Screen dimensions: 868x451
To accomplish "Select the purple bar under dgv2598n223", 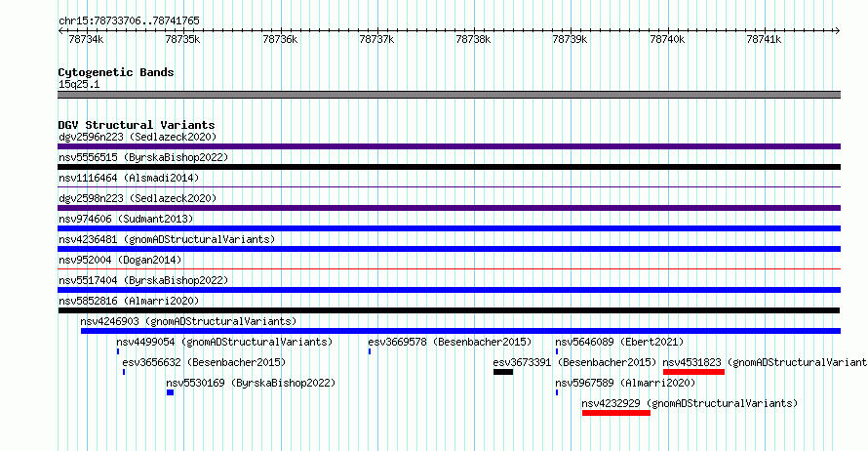I will (x=449, y=208).
